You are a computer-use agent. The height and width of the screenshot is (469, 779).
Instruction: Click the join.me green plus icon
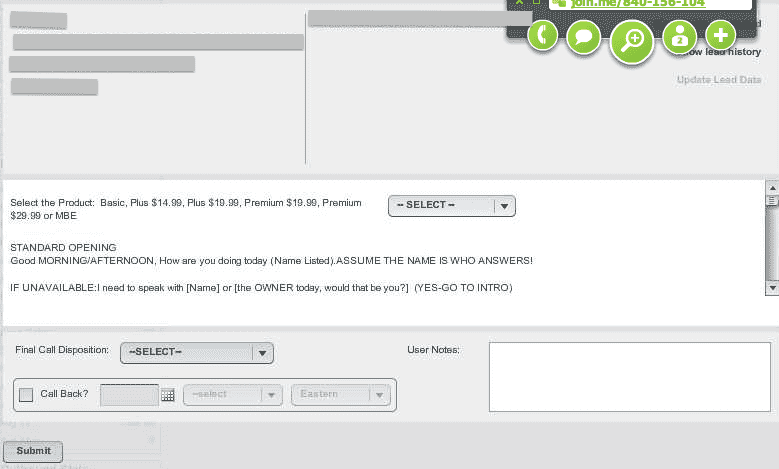pos(720,35)
